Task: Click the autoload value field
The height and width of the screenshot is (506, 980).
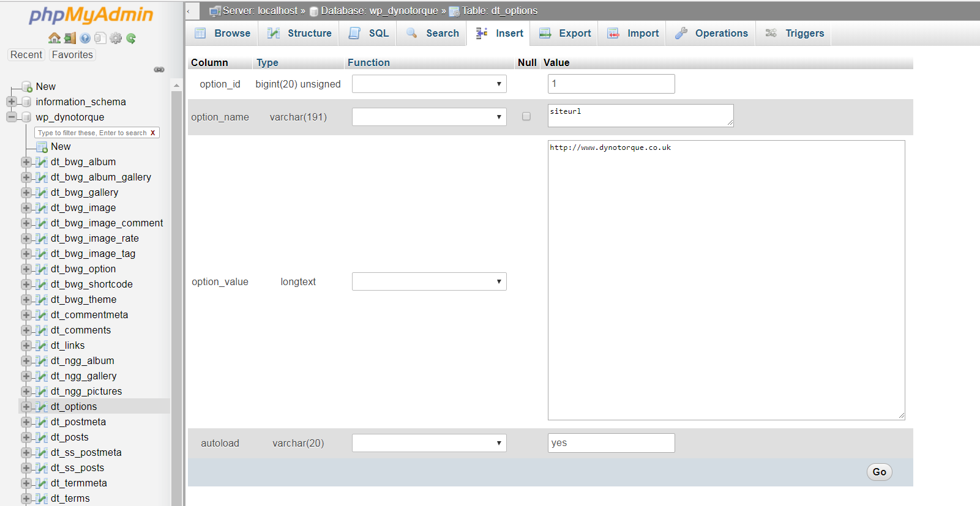Action: point(612,443)
